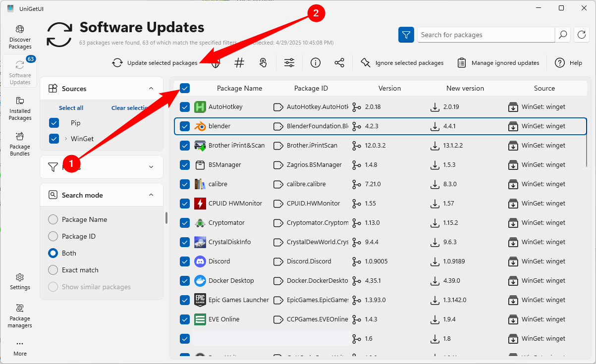This screenshot has width=596, height=364.
Task: Collapse the Sources panel
Action: (151, 89)
